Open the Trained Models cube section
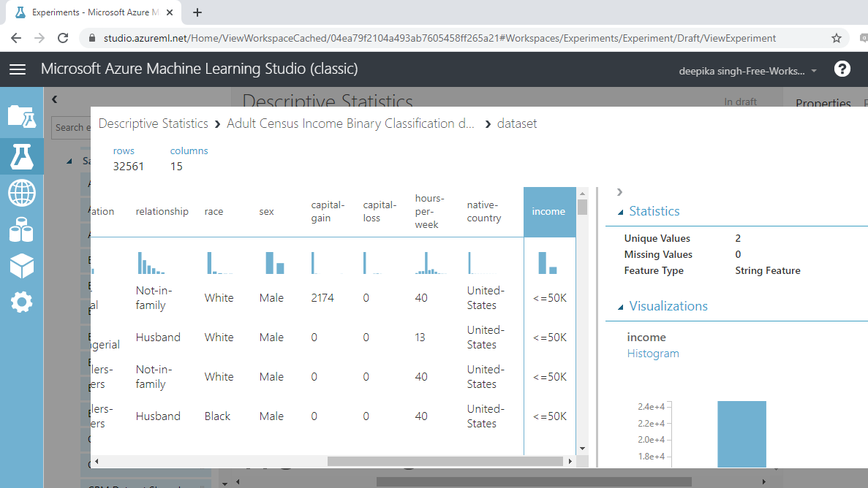 coord(22,266)
